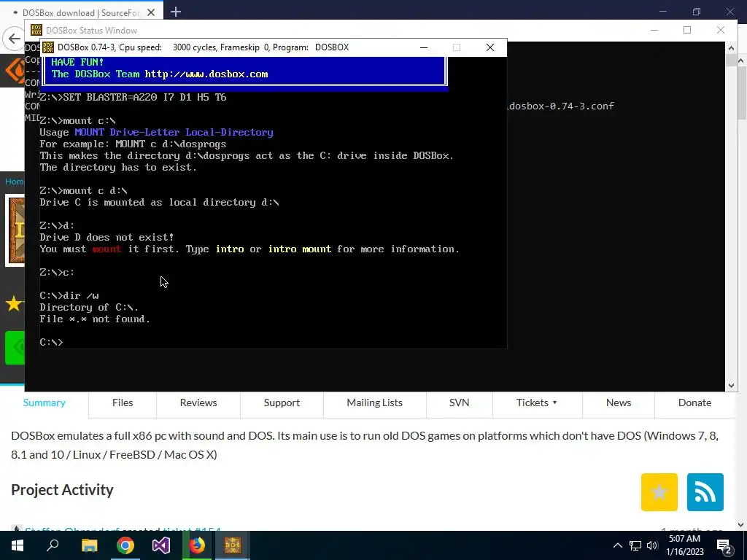This screenshot has height=560, width=747.
Task: Go to the Support tab
Action: click(282, 402)
